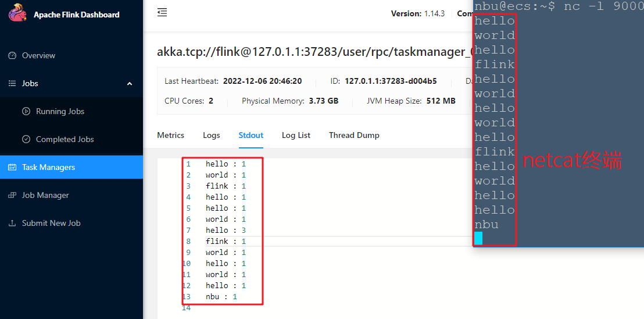Switch to the Log List tab
Image resolution: width=644 pixels, height=319 pixels.
[x=296, y=135]
